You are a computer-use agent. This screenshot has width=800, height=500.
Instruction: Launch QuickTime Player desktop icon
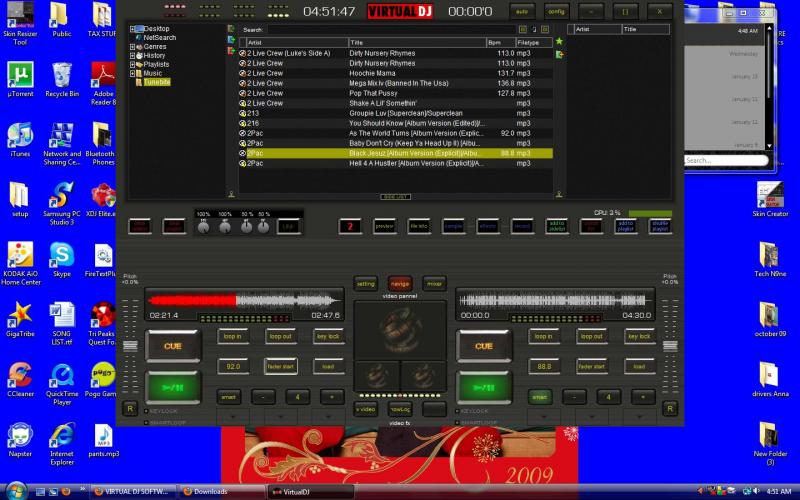62,383
